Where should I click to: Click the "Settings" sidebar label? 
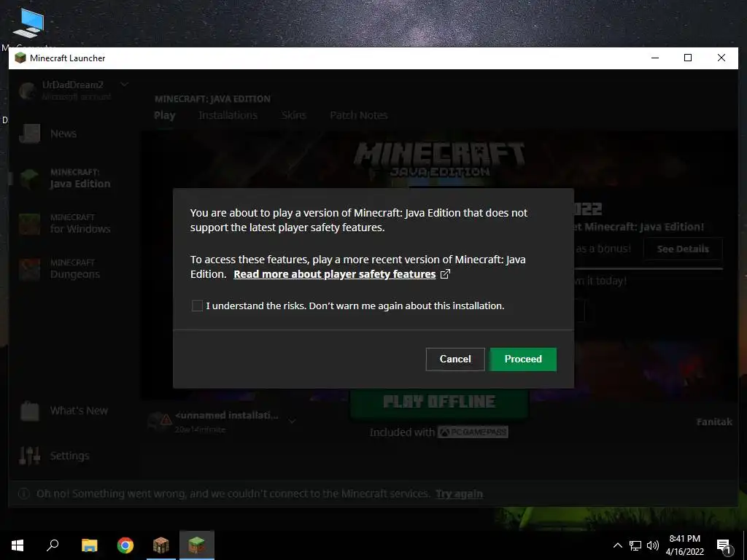(x=69, y=456)
